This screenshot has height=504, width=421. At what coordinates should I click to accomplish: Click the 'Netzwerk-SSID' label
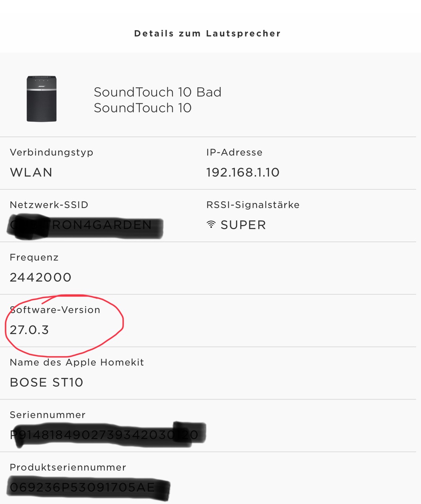(49, 205)
